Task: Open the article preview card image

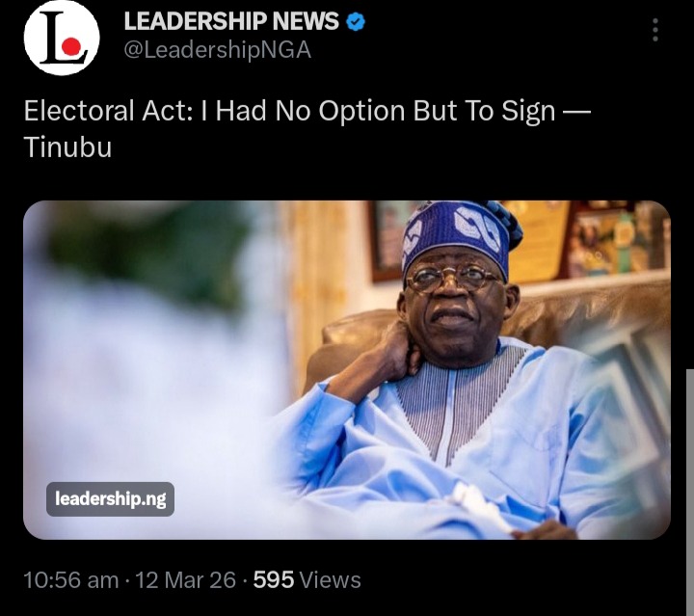Action: (347, 370)
